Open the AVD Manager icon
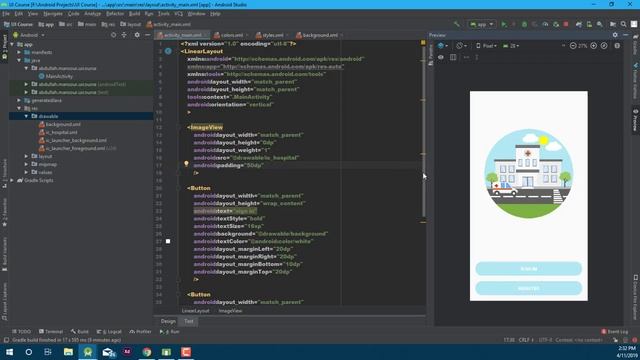Image resolution: width=640 pixels, height=360 pixels. click(x=589, y=24)
